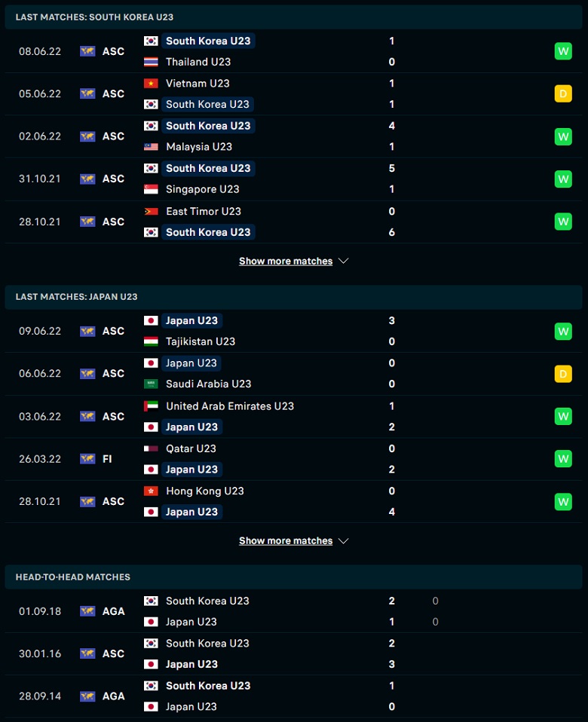The width and height of the screenshot is (588, 722).
Task: Click competition icon for 26.03.22 FI match
Action: pyautogui.click(x=87, y=459)
